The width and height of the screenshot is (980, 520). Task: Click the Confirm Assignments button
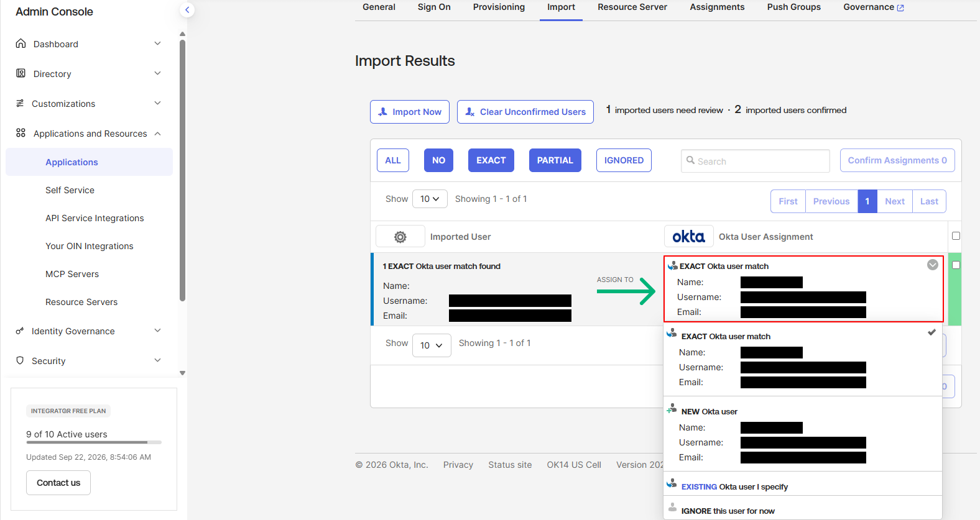pyautogui.click(x=897, y=160)
